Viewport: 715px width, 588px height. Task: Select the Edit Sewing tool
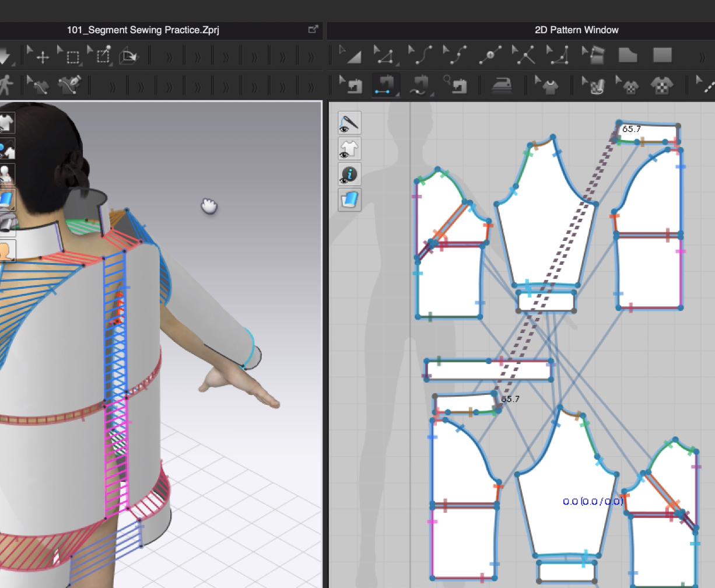(x=351, y=86)
